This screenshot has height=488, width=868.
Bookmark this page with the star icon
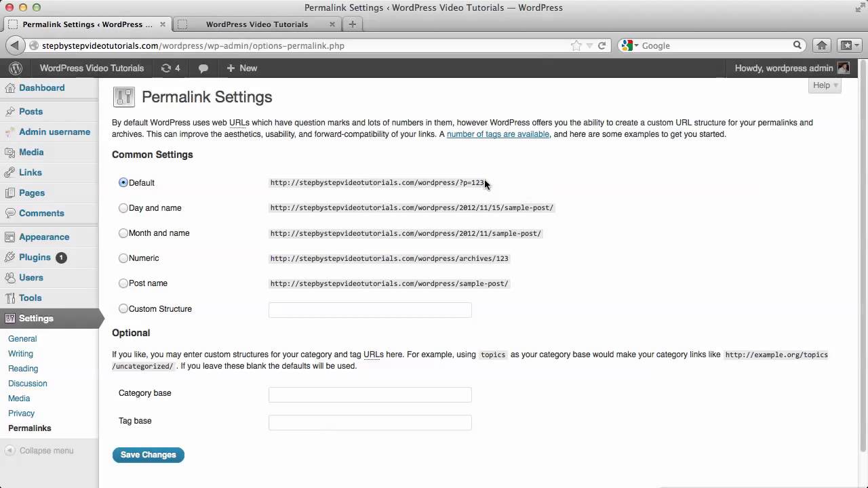coord(576,45)
